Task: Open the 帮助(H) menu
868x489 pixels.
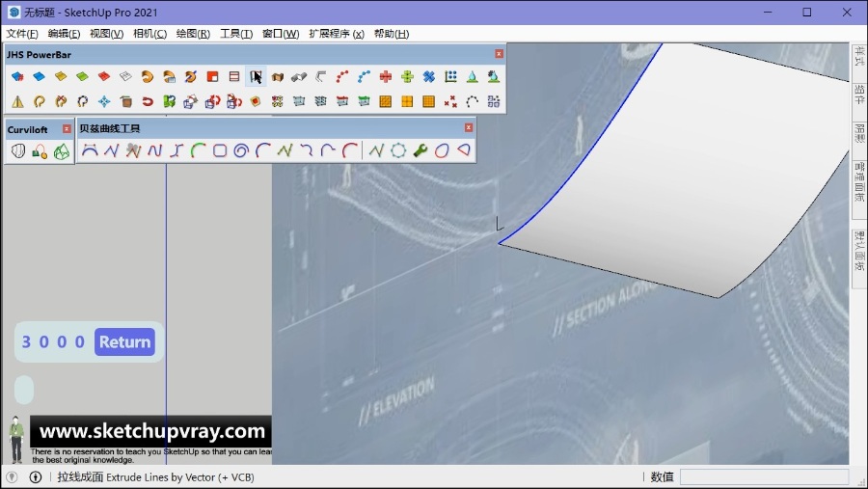Action: pyautogui.click(x=392, y=34)
